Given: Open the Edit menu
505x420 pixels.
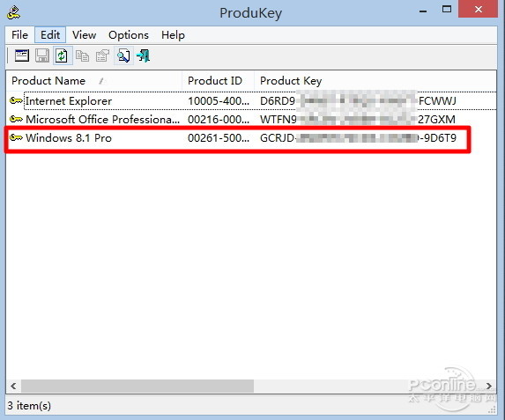Looking at the screenshot, I should point(50,34).
